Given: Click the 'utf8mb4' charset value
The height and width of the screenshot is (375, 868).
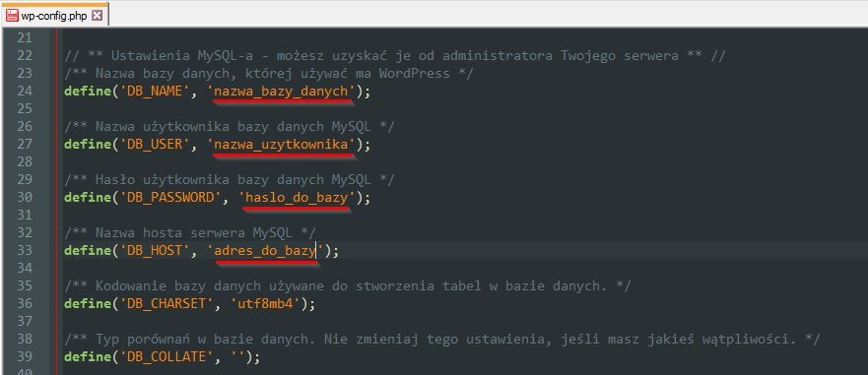Looking at the screenshot, I should (x=266, y=304).
